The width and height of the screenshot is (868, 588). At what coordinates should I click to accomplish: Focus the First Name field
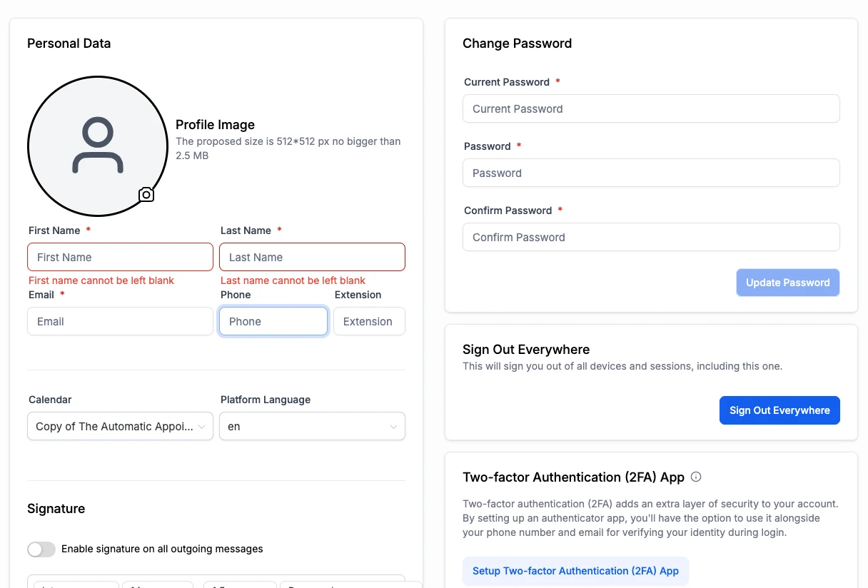tap(120, 257)
